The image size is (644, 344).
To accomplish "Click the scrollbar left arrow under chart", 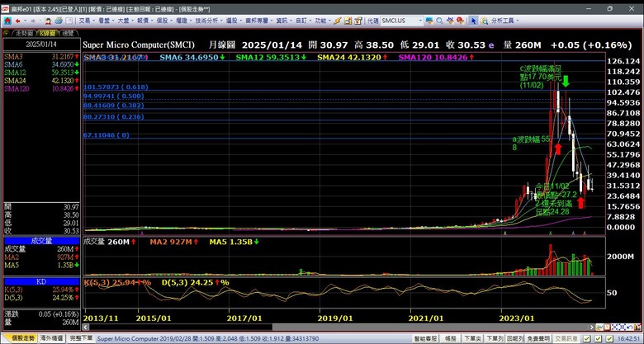I will [x=86, y=328].
